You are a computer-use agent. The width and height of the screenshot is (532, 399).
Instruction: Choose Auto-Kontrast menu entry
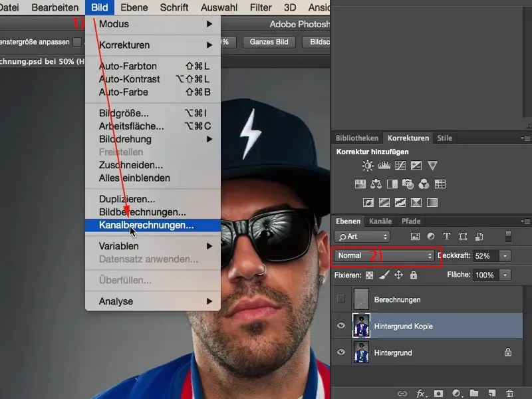(x=153, y=79)
